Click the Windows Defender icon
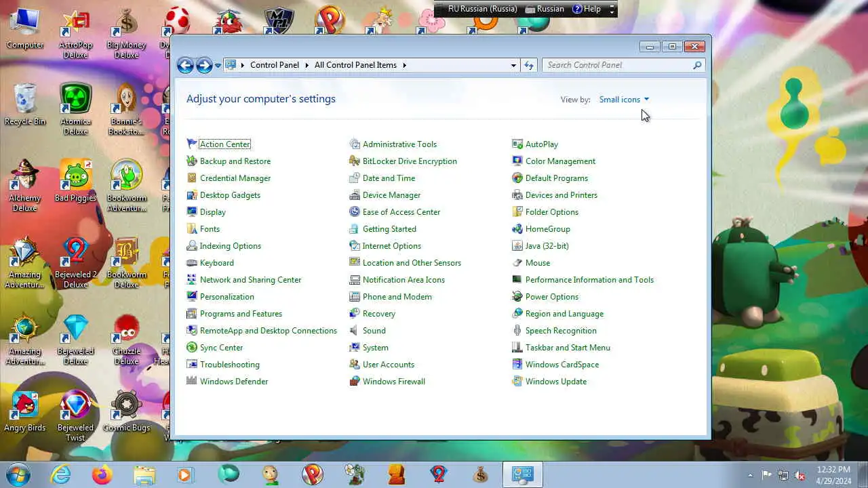 (192, 381)
